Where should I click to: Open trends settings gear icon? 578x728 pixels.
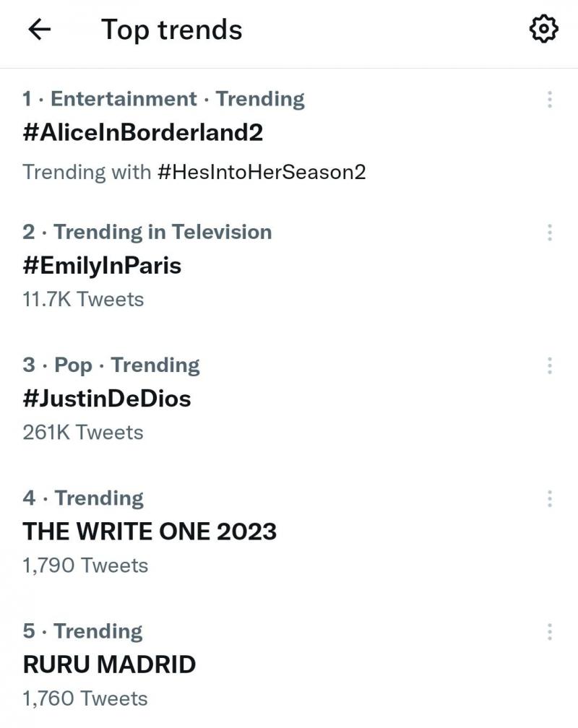pyautogui.click(x=543, y=29)
